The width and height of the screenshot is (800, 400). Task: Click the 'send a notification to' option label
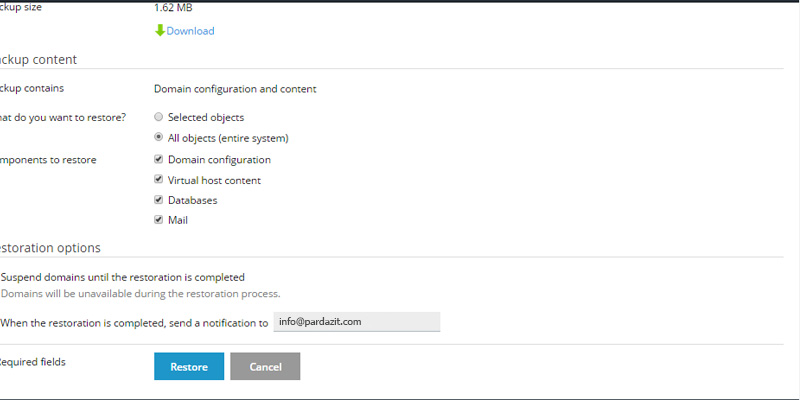click(135, 323)
